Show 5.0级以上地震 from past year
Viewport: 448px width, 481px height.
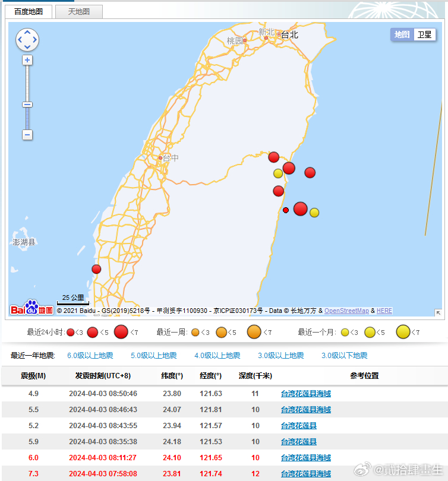[154, 356]
